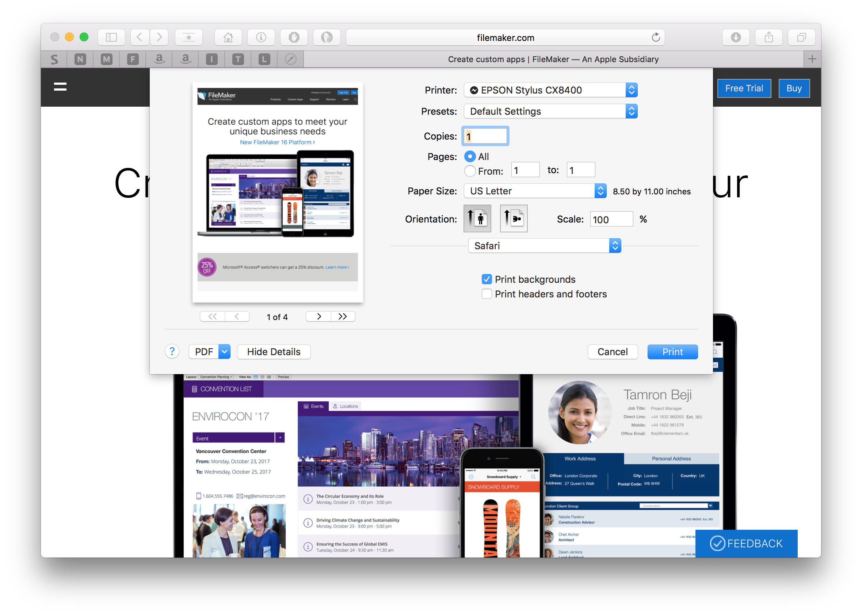Click the to page number field

581,170
